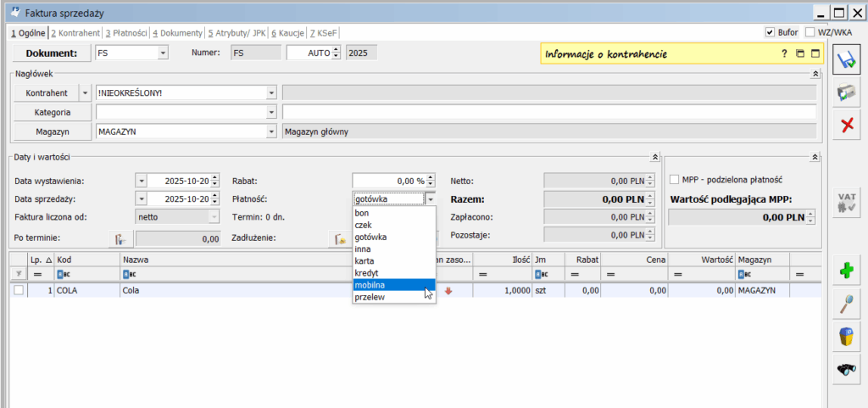
Task: Choose 'karta' in the open payment list
Action: pyautogui.click(x=364, y=261)
